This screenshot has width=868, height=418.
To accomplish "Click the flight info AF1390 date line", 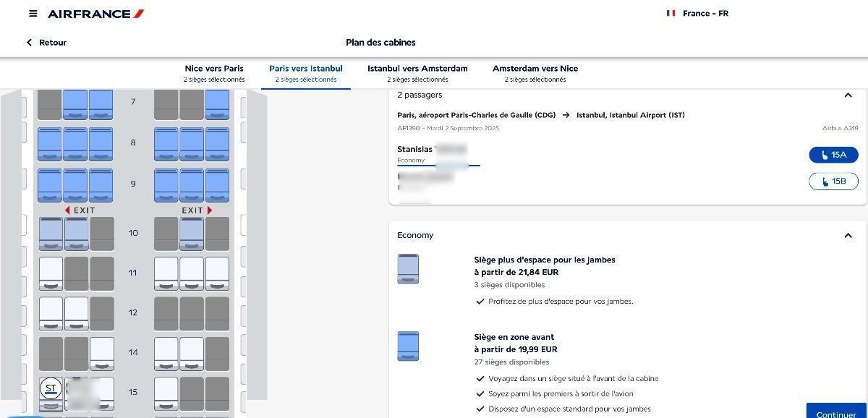I will (448, 129).
